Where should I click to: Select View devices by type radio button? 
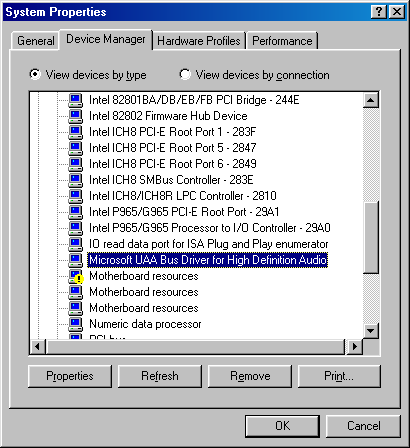(x=35, y=74)
